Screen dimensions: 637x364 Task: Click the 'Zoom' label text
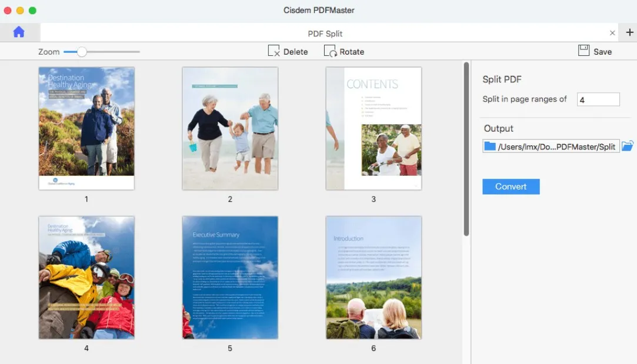[49, 52]
